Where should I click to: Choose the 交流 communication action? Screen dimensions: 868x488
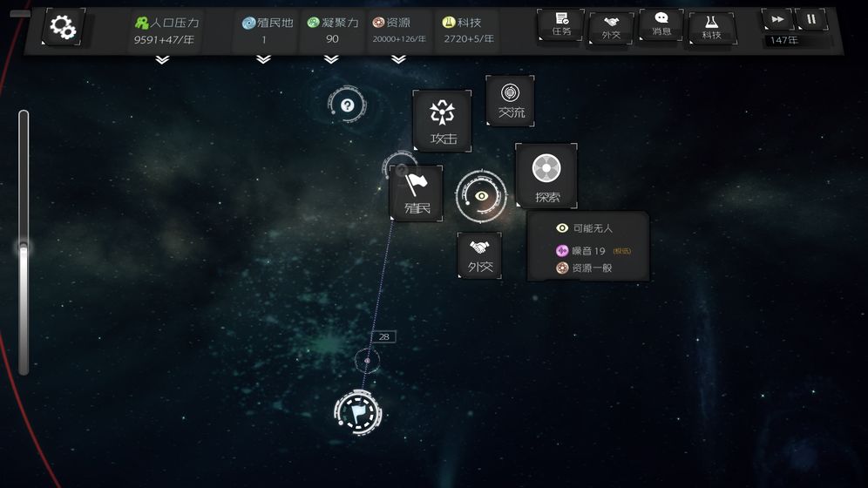click(x=511, y=100)
